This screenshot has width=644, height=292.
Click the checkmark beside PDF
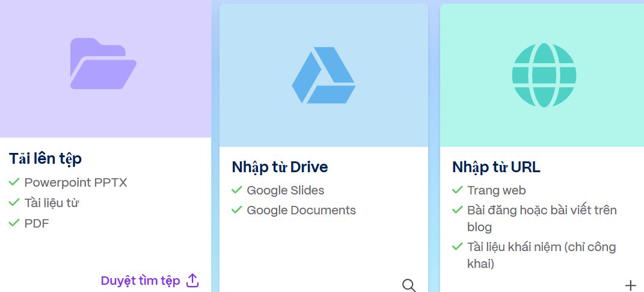click(x=14, y=223)
